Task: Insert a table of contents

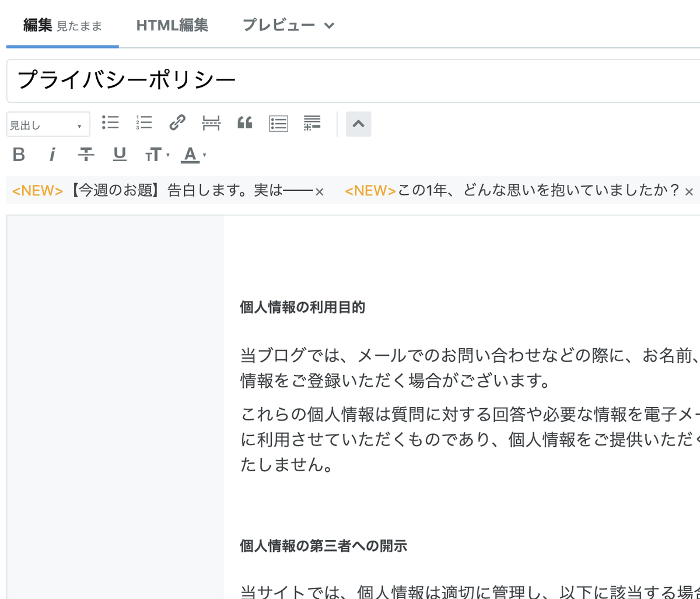Action: click(278, 123)
